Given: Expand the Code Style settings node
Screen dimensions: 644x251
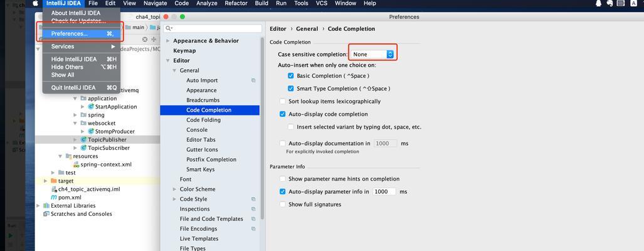Looking at the screenshot, I should (174, 200).
